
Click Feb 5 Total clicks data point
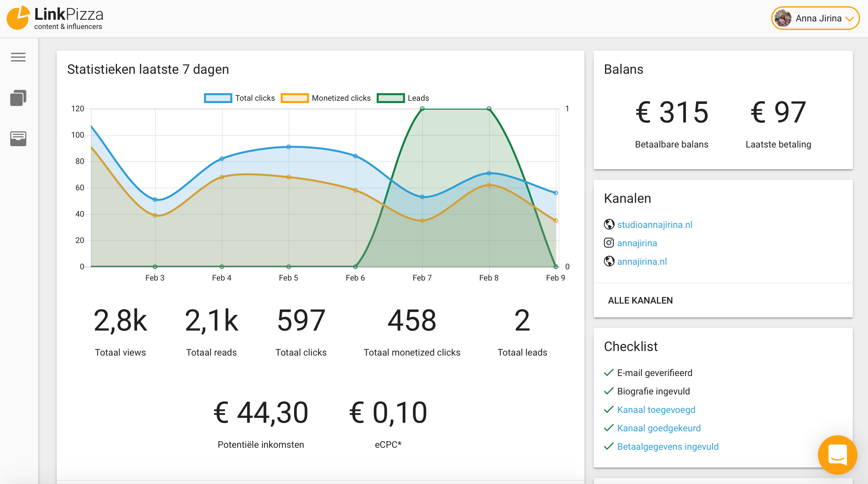288,147
